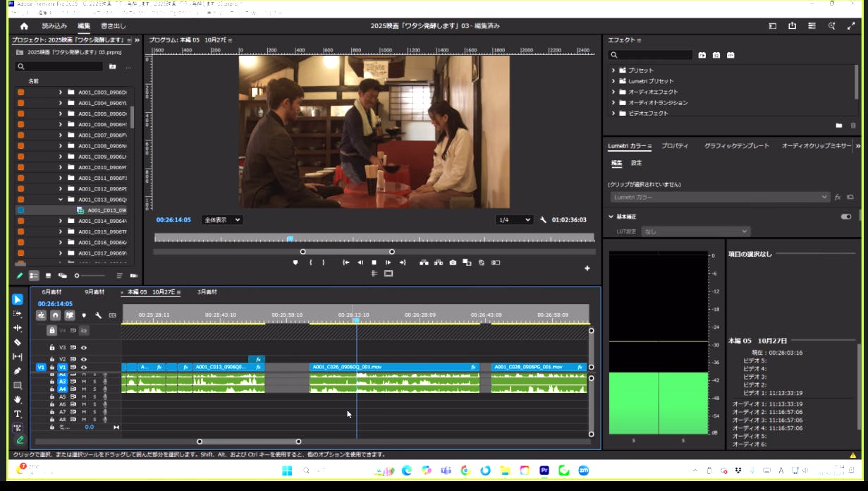This screenshot has height=491, width=868.
Task: Select the Type tool
Action: 18,414
